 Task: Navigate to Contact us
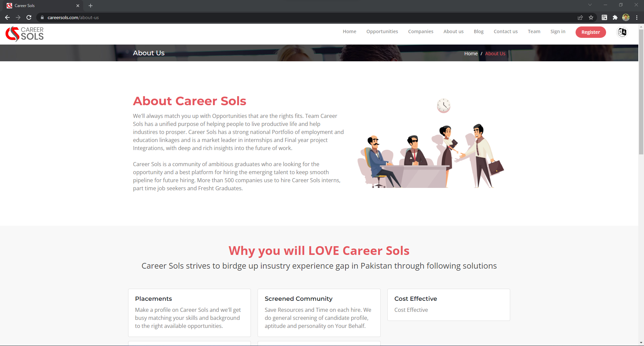point(505,31)
